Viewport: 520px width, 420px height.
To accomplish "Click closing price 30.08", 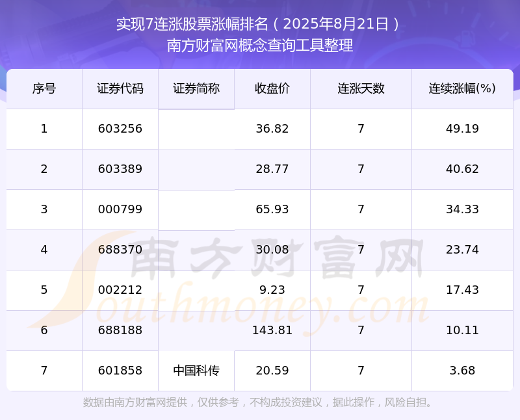I will click(272, 250).
